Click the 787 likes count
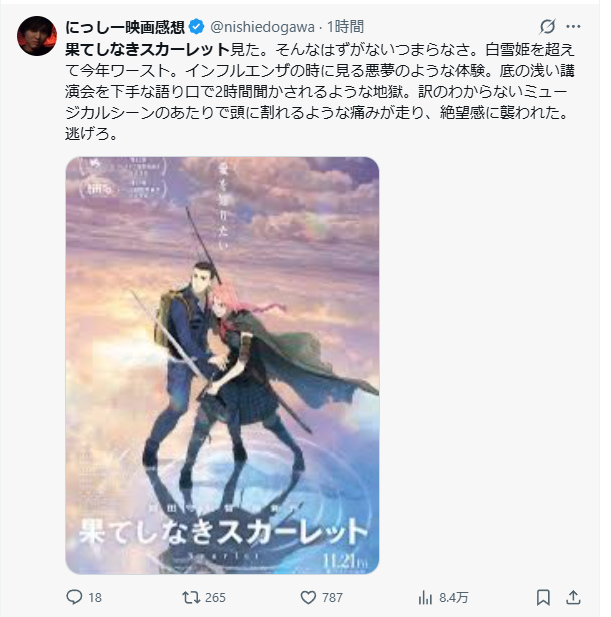611x617 pixels. (x=332, y=598)
